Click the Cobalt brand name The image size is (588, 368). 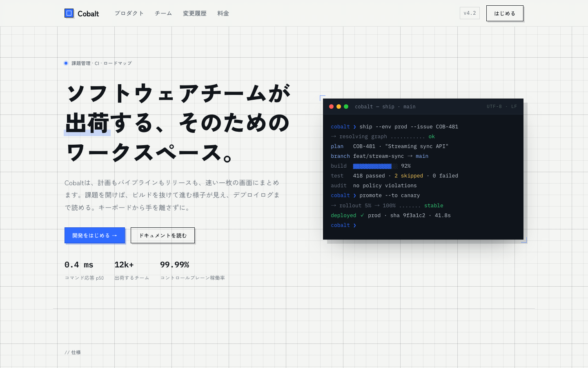[x=88, y=13]
